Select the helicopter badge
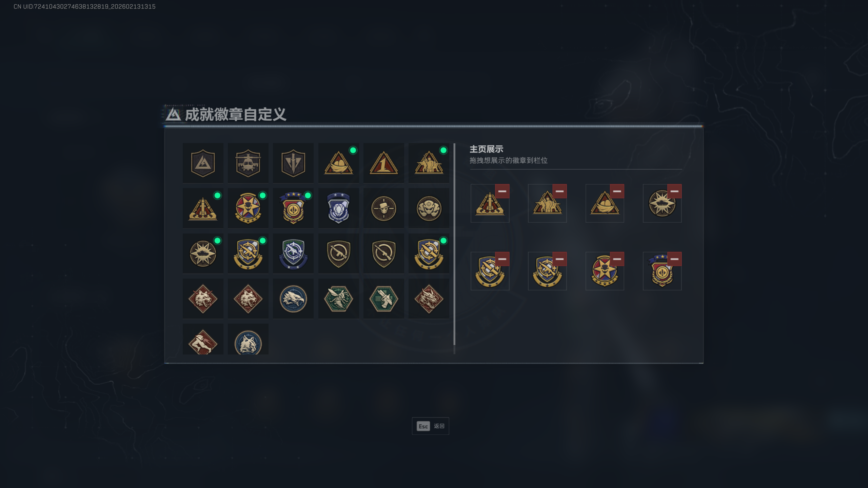Viewport: 868px width, 488px height. [x=248, y=163]
